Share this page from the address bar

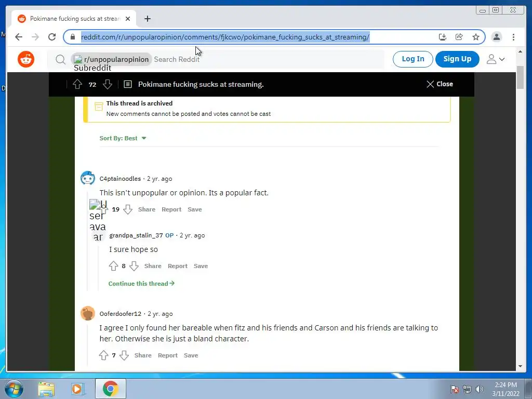coord(459,37)
